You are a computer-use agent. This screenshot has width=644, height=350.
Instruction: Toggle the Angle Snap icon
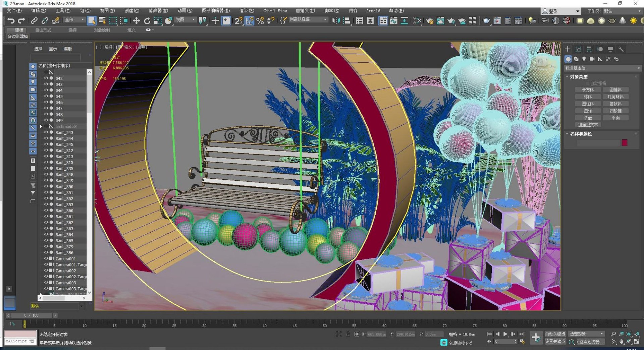[249, 21]
